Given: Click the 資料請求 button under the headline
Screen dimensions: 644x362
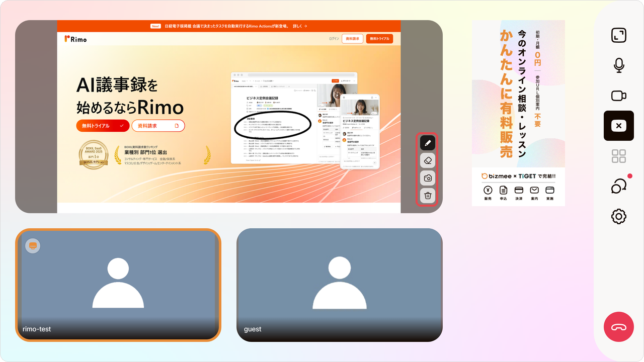Looking at the screenshot, I should tap(158, 126).
